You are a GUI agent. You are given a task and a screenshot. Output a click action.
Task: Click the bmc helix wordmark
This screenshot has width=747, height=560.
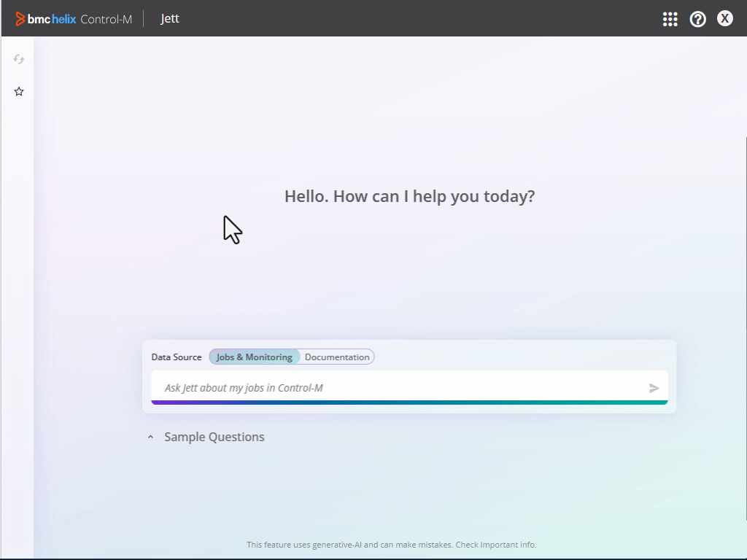pyautogui.click(x=52, y=19)
